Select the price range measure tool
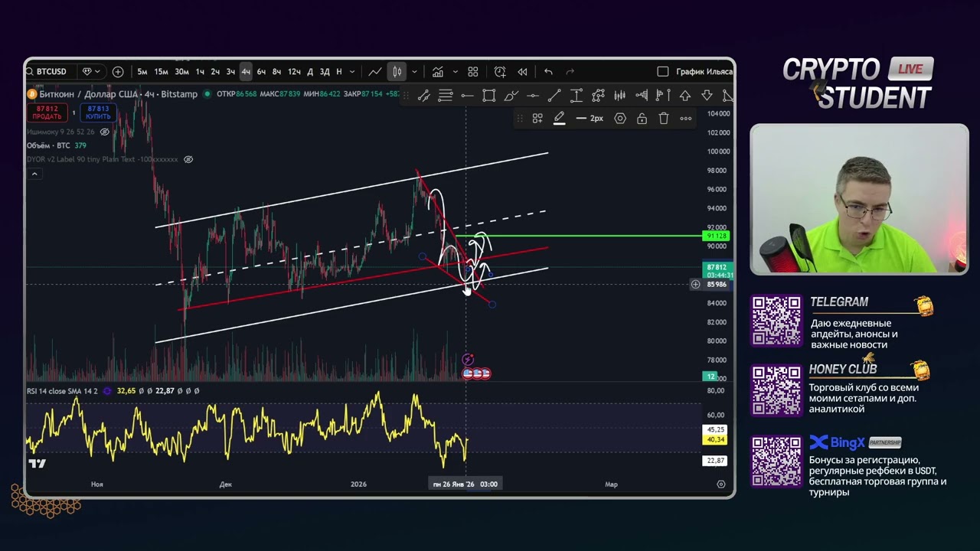The image size is (980, 551). tap(576, 96)
